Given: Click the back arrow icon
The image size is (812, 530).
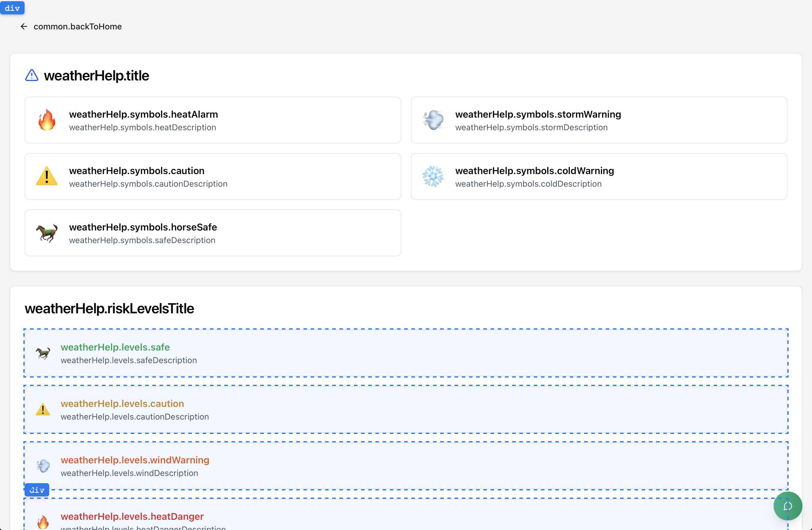Looking at the screenshot, I should [x=24, y=27].
